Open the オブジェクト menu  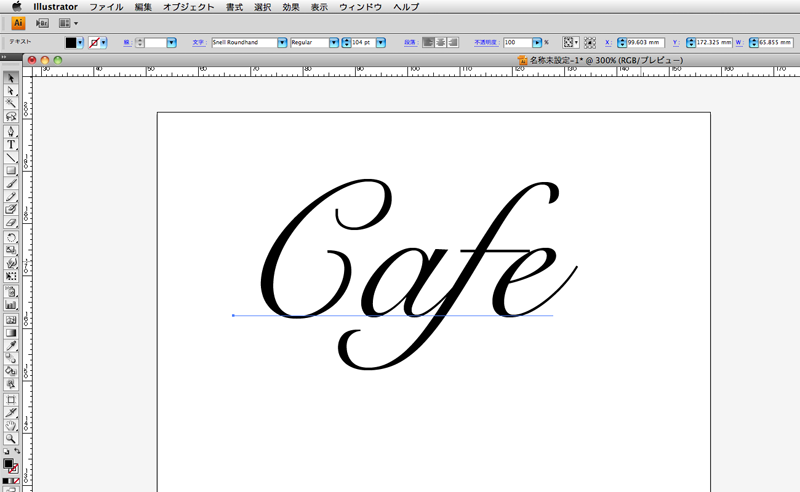(189, 7)
